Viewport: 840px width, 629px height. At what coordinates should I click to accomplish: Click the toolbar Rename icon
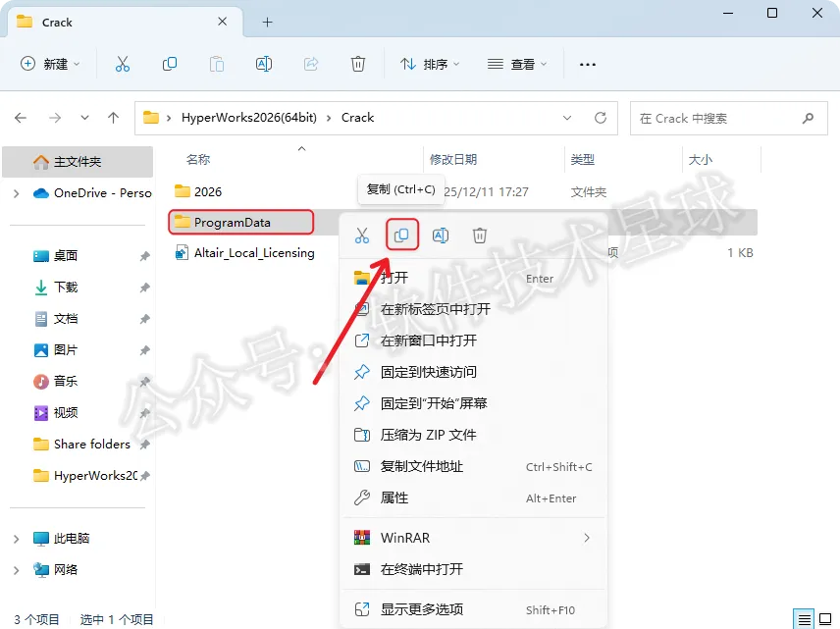tap(264, 65)
